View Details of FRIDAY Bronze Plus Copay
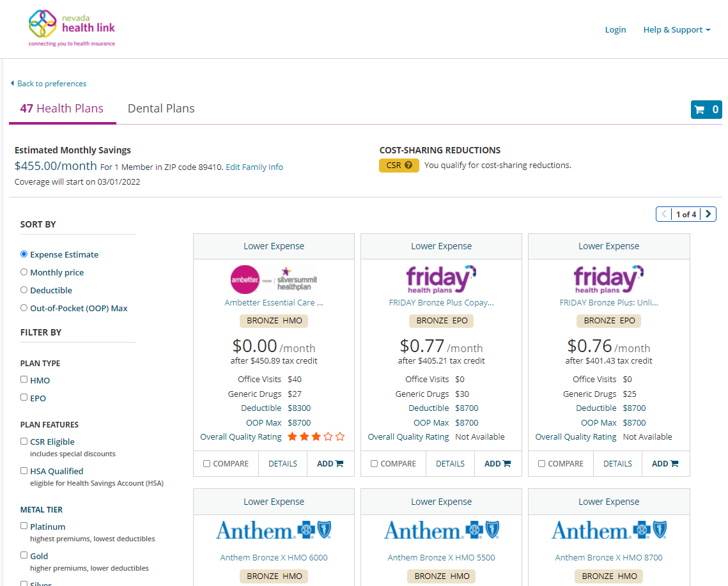728x586 pixels. pos(450,464)
